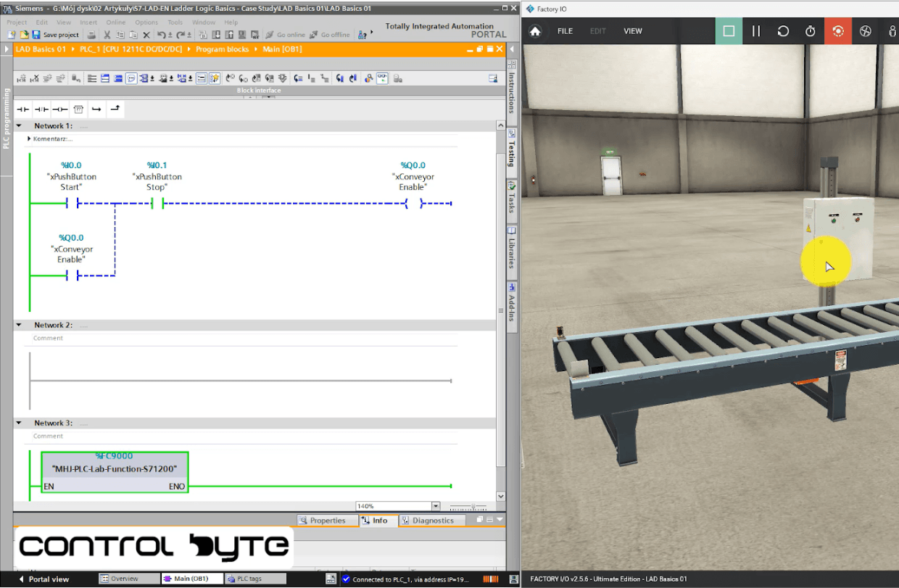Open the 140% zoom dropdown
Screen dimensions: 899x588
point(436,506)
